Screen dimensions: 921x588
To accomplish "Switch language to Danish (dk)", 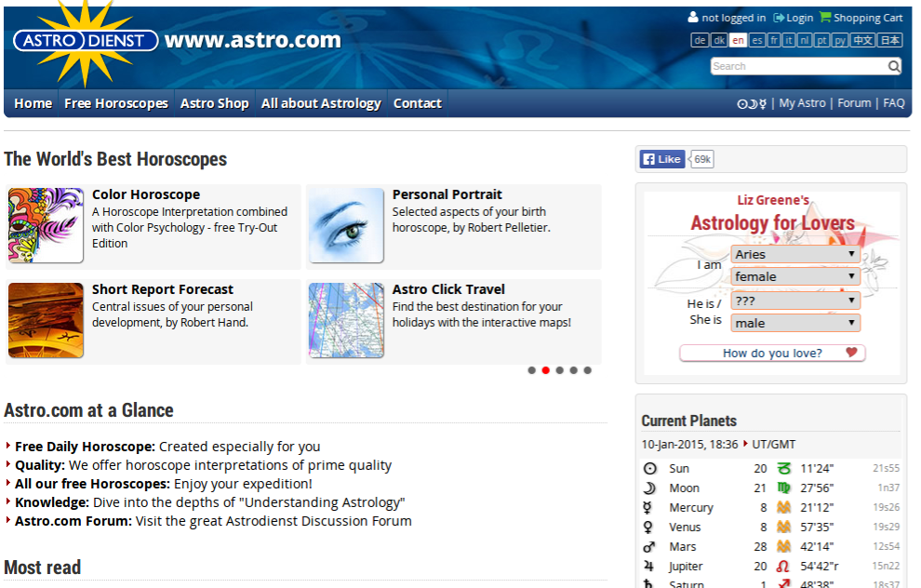I will tap(719, 41).
